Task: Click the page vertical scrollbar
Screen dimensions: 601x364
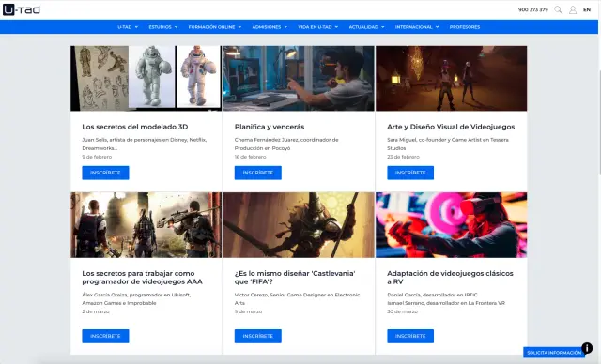Action: 599,123
